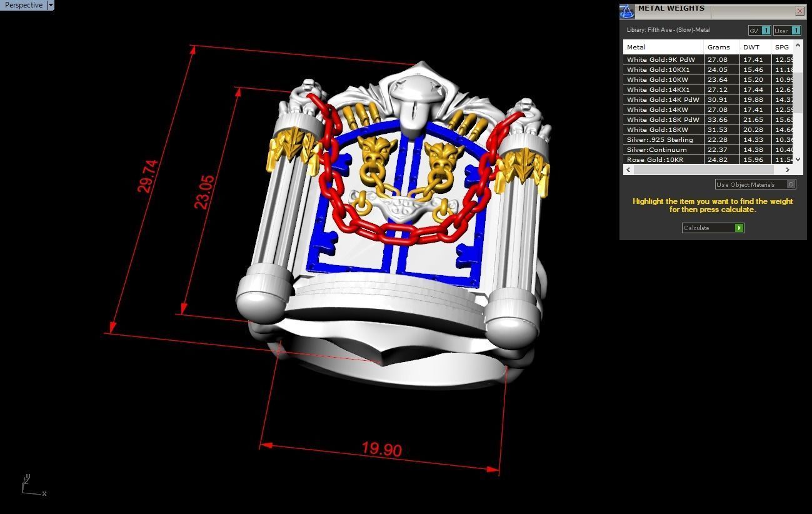
Task: Click the 29.74 height dimension label
Action: 148,176
